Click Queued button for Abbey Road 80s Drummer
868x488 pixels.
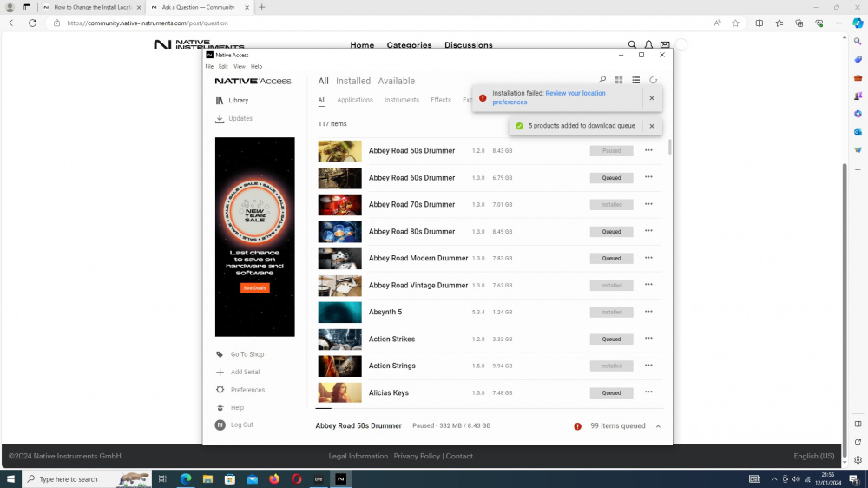pos(611,232)
